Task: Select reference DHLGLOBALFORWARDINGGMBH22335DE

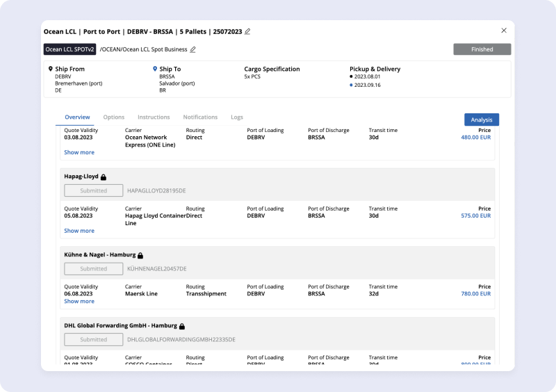Action: click(x=181, y=339)
